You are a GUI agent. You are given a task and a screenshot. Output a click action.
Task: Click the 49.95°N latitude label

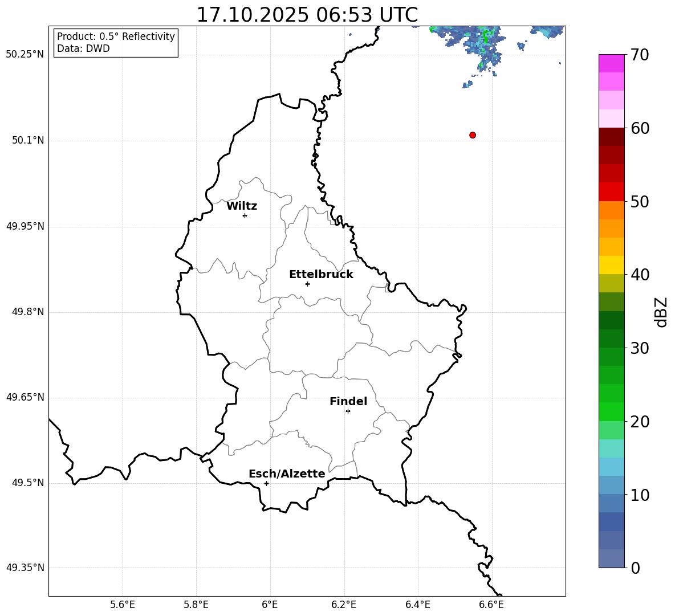pos(25,226)
